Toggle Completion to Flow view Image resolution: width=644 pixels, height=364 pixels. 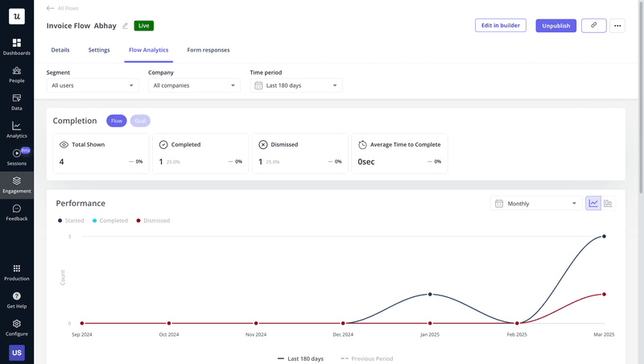[117, 121]
